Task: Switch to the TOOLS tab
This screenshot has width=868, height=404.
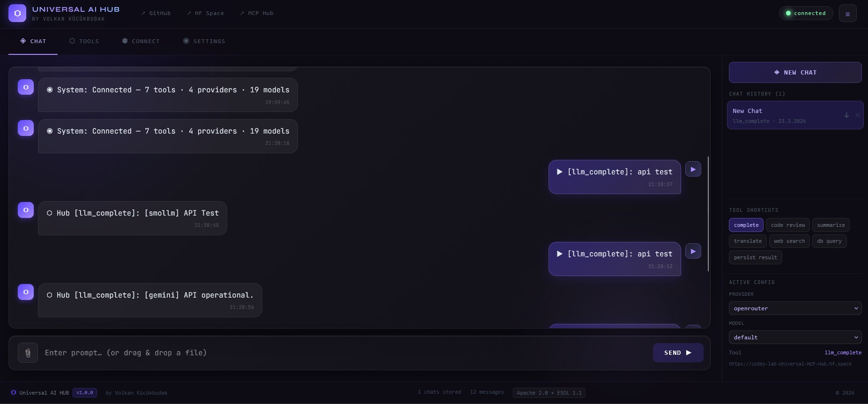Action: coord(84,41)
